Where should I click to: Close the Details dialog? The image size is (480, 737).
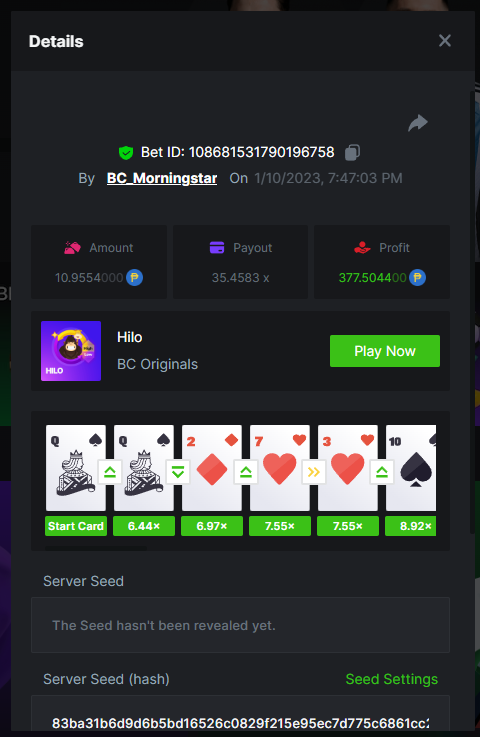tap(445, 41)
